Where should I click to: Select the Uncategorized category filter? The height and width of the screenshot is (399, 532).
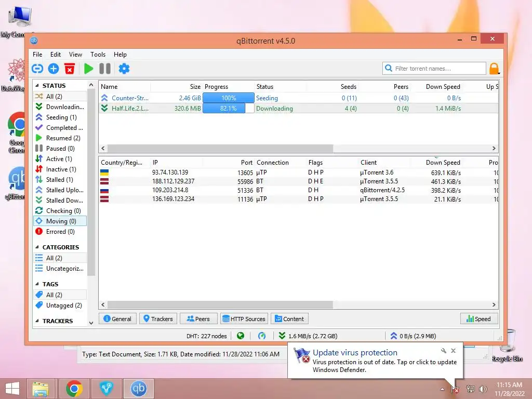[x=60, y=269]
